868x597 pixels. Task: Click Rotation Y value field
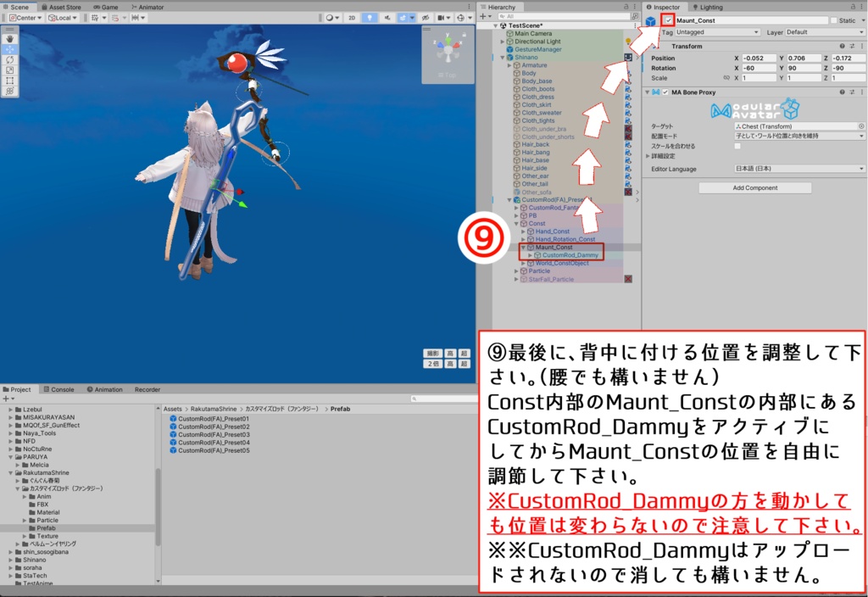804,68
